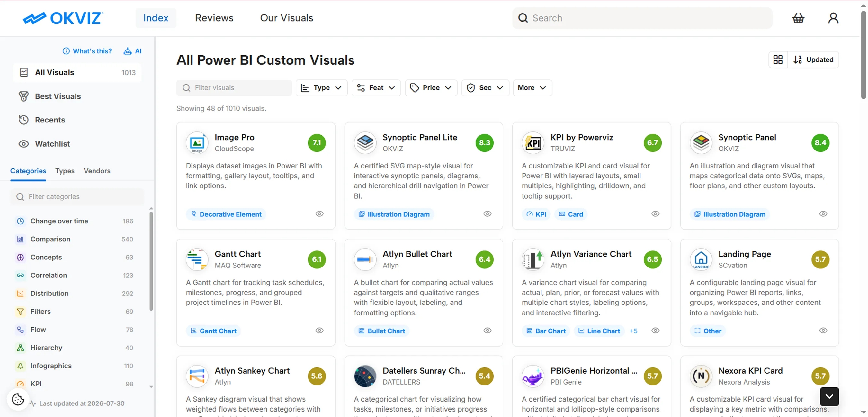Select All Visuals in sidebar

tap(77, 72)
